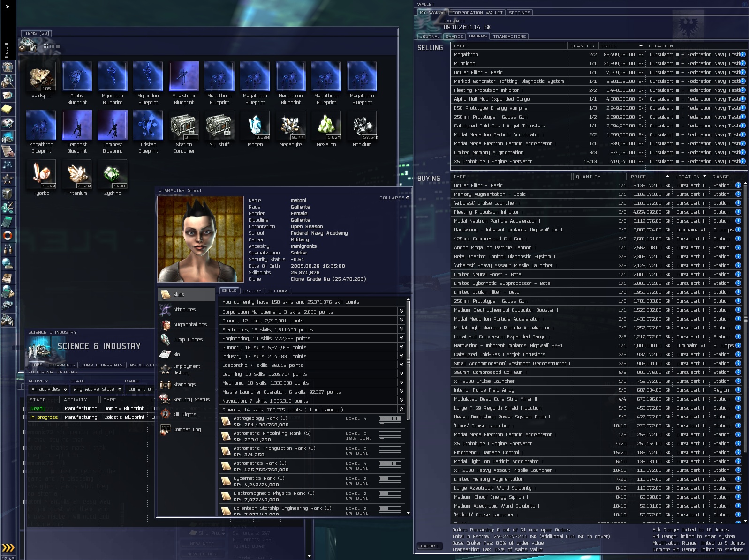Viewport: 749px width, 560px height.
Task: Switch Items window to list view
Action: pos(58,46)
